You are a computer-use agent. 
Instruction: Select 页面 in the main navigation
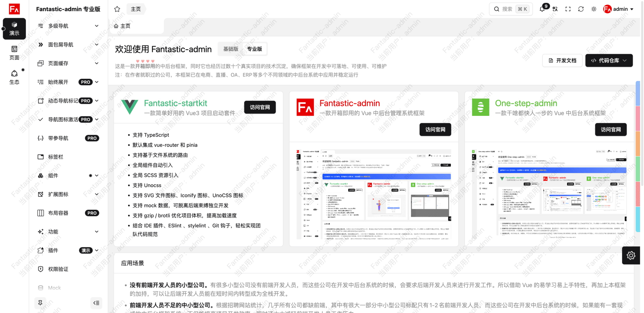tap(14, 53)
